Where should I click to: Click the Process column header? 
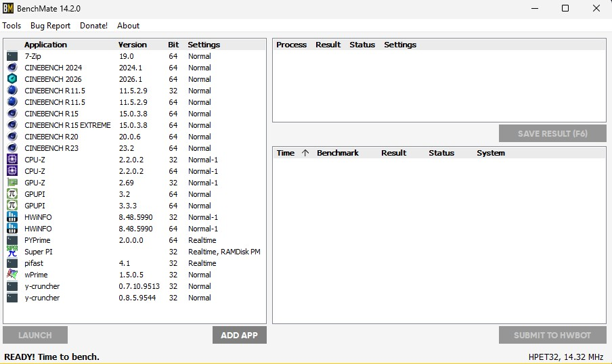pyautogui.click(x=292, y=45)
